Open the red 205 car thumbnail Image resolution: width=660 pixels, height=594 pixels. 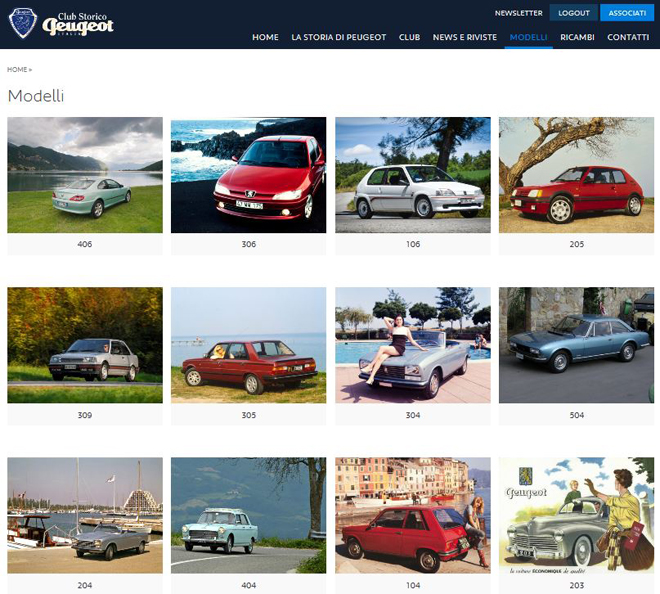click(577, 175)
